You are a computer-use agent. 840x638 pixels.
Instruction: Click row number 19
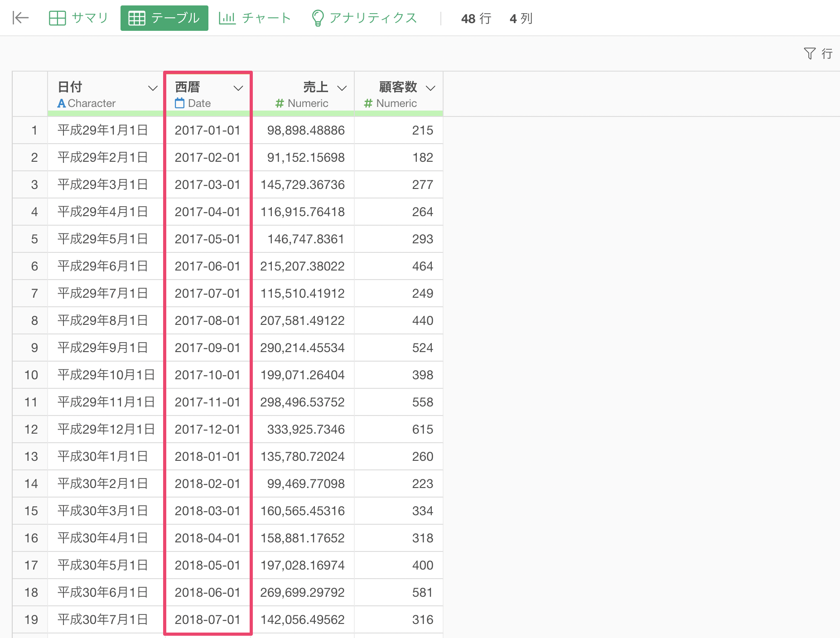coord(30,619)
